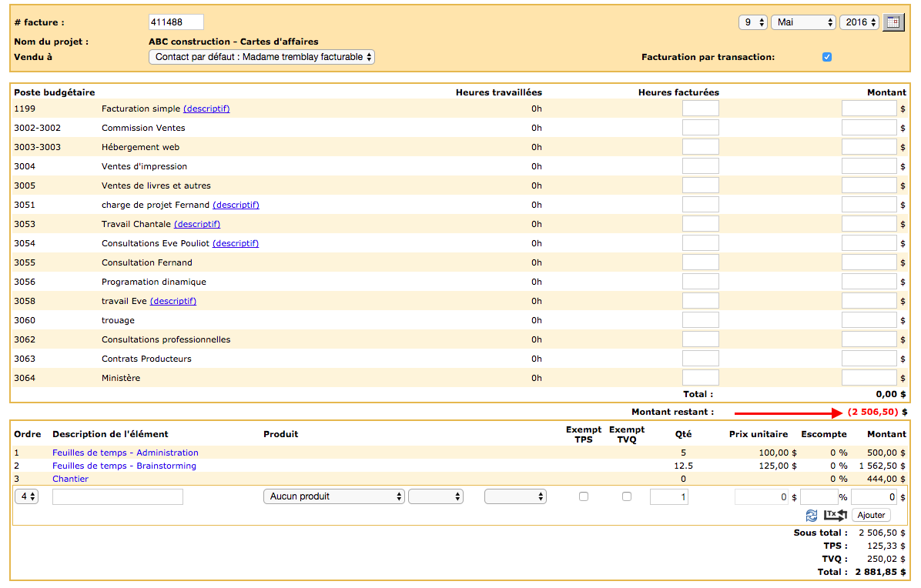Click the Montant field for Hébergement web
921x588 pixels.
coord(869,147)
